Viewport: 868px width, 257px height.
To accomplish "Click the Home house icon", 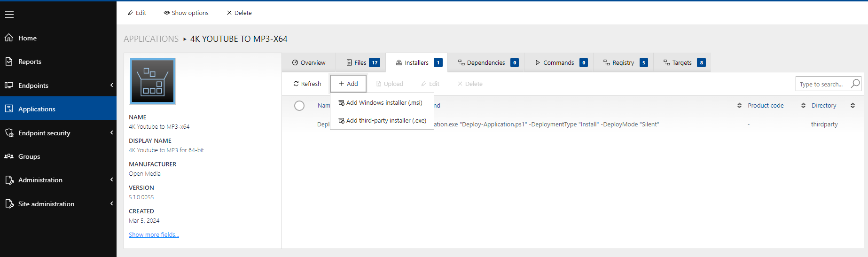I will (x=9, y=38).
